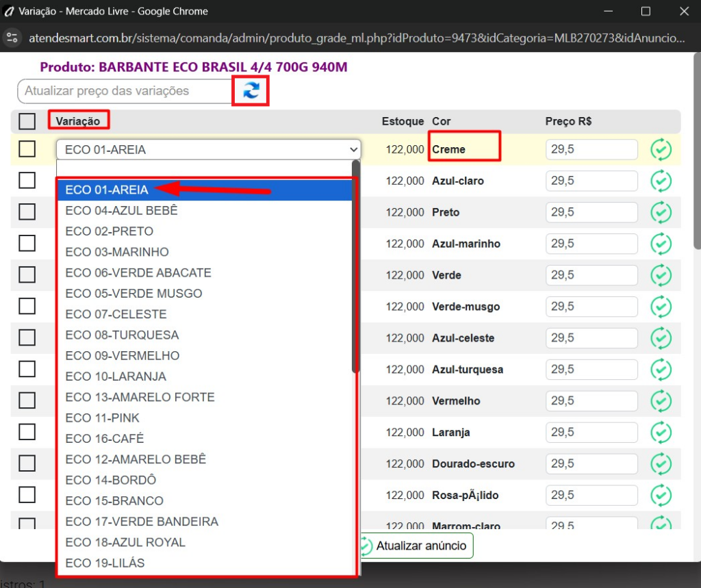Screen dimensions: 701x588
Task: Check the checkbox beside the Verde-musgo row
Action: pos(27,306)
